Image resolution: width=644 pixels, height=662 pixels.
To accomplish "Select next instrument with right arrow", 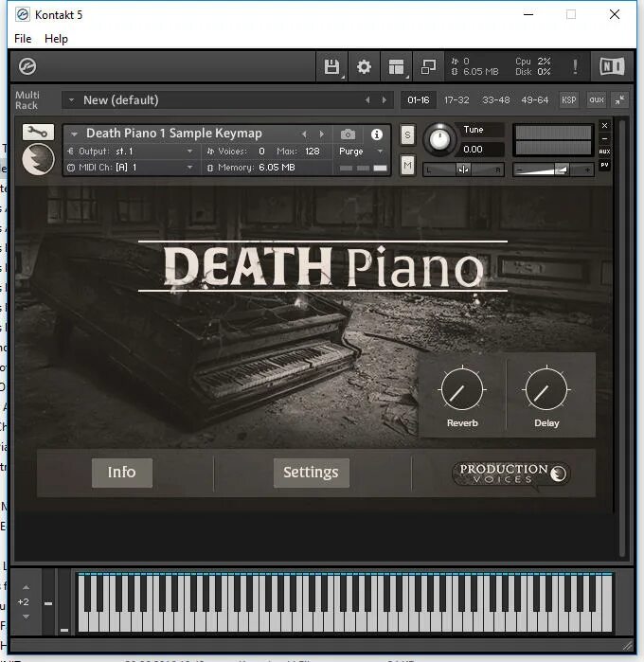I will tap(321, 134).
